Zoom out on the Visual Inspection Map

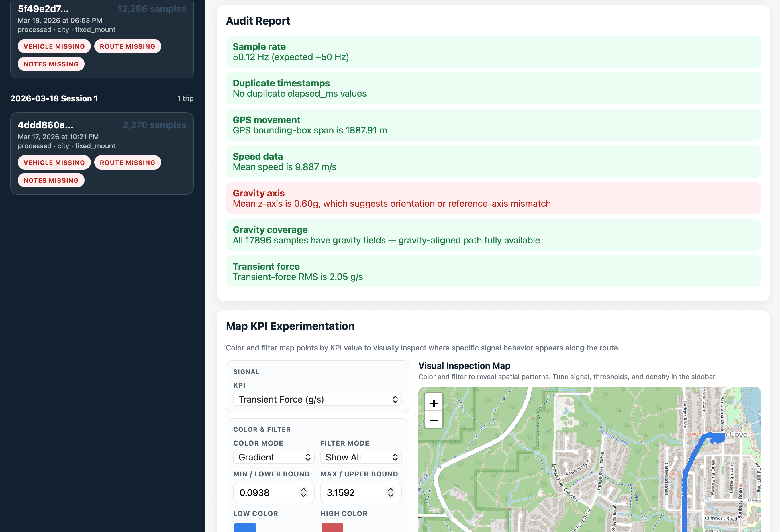434,420
